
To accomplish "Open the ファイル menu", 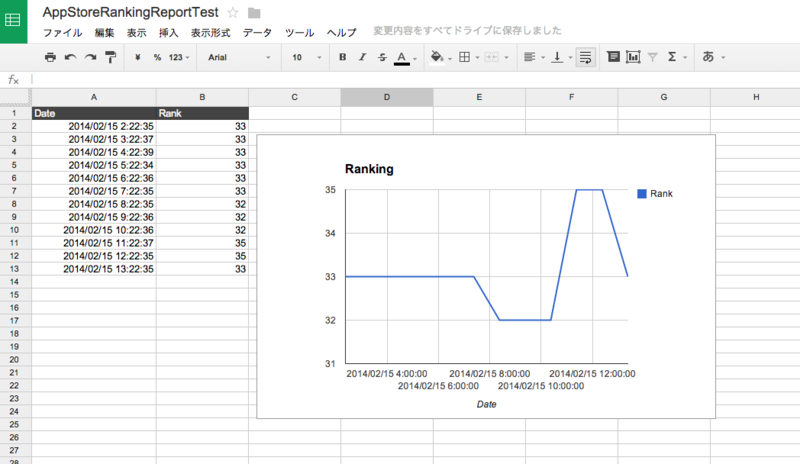I will pos(62,33).
